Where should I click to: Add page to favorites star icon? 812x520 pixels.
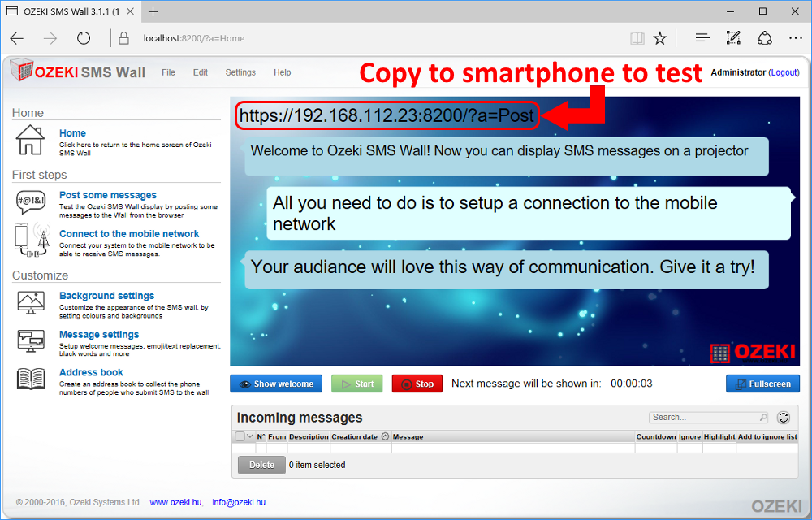click(659, 38)
